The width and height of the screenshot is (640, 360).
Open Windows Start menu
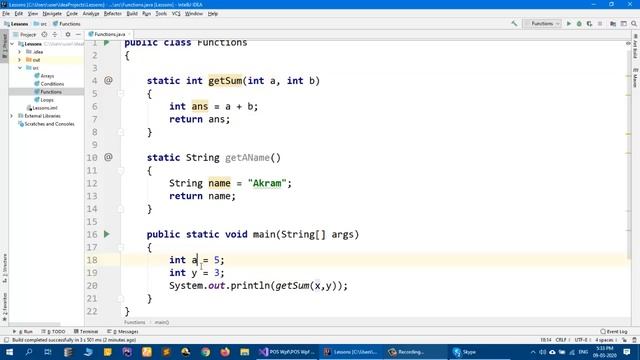pyautogui.click(x=9, y=352)
